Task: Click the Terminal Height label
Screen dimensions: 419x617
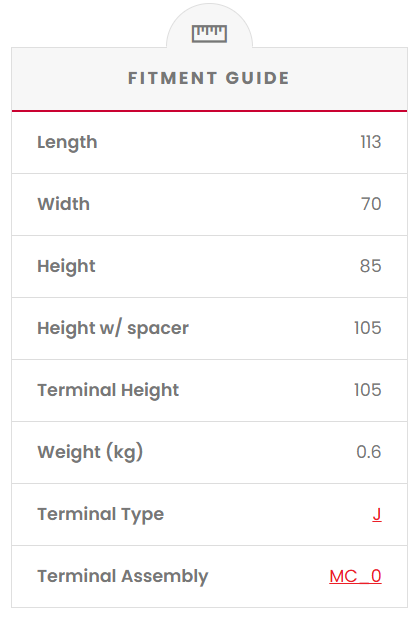Action: click(x=108, y=390)
